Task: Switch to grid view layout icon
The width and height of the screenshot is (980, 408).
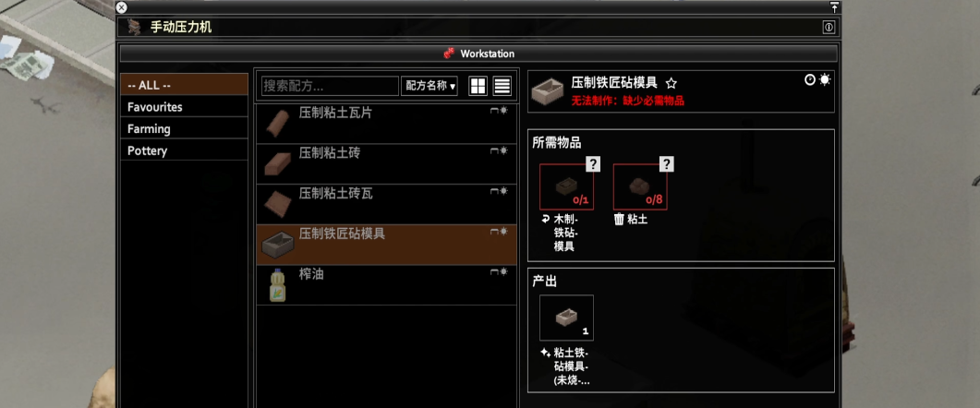Action: click(x=478, y=86)
